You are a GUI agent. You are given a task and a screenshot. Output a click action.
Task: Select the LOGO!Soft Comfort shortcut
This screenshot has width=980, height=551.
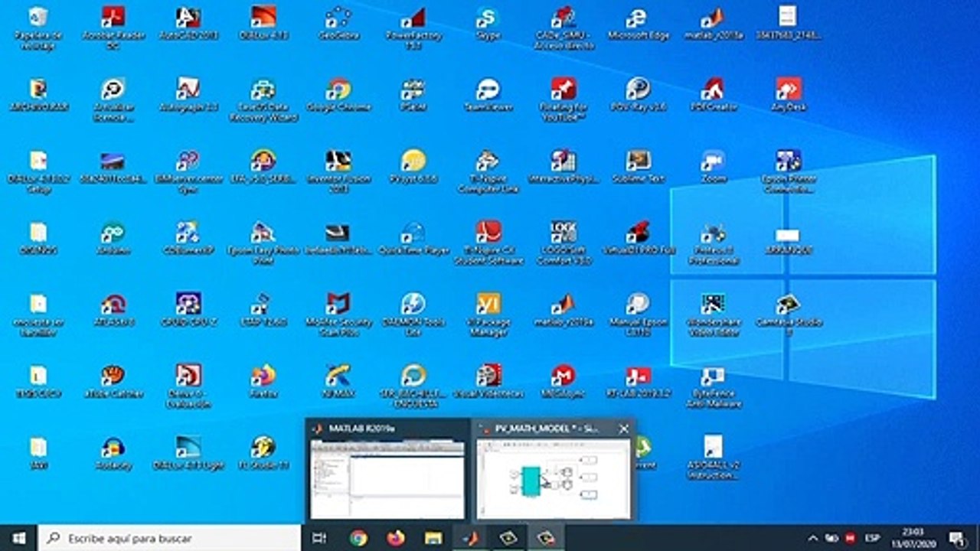coord(563,243)
